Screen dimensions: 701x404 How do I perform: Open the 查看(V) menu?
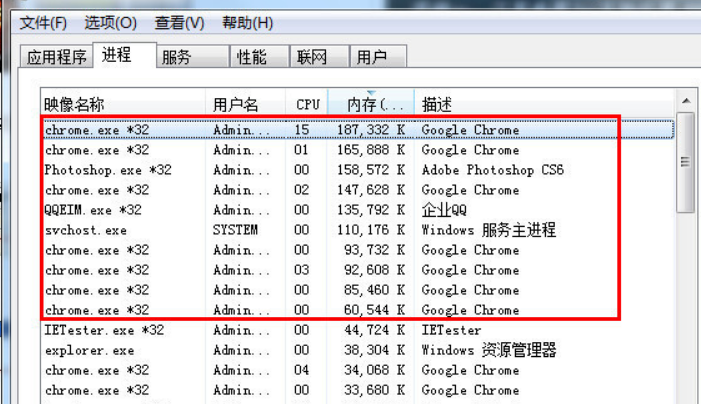[179, 22]
